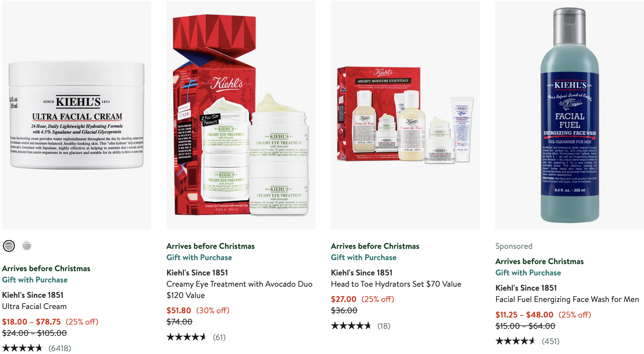Open the Facial Fuel bottle image
This screenshot has width=644, height=354.
570,115
